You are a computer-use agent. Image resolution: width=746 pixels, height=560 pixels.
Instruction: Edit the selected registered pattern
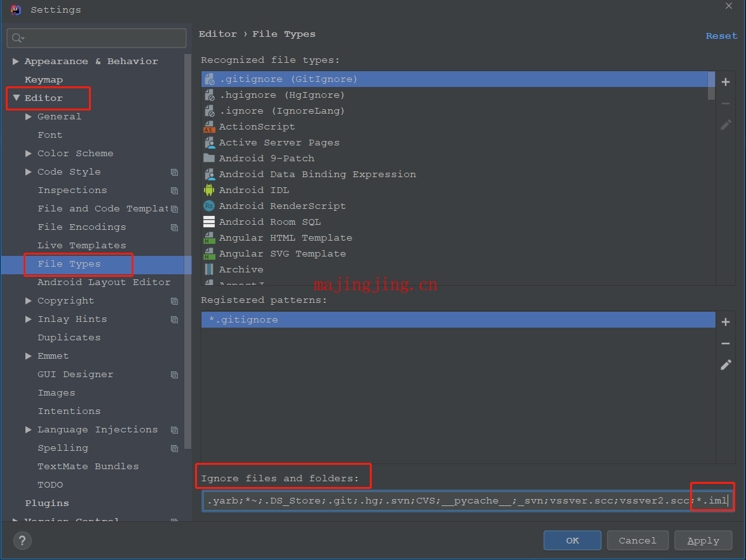[726, 365]
